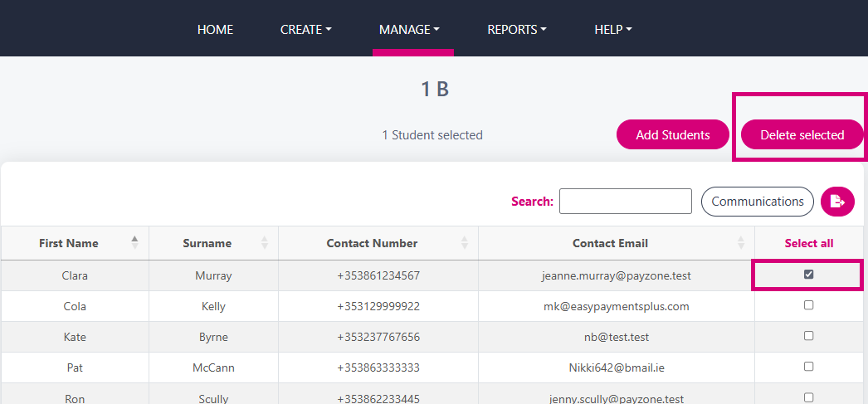868x404 pixels.
Task: Click the Contact Email column header text
Action: click(610, 243)
